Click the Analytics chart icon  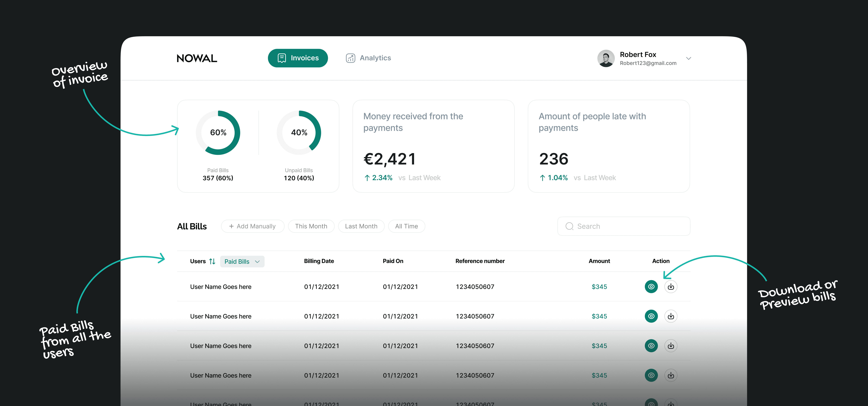pos(350,58)
